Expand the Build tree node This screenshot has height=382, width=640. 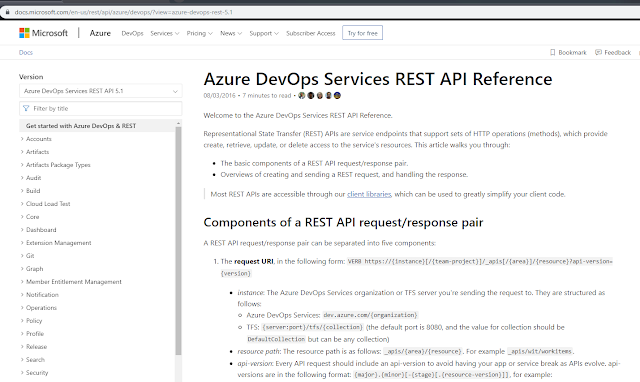22,191
